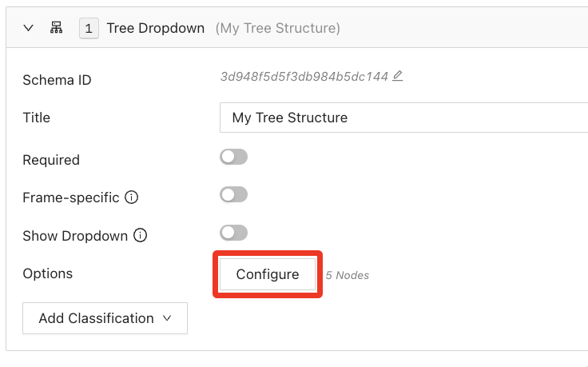Enable the Required toggle
Screen dimensions: 588x367
pyautogui.click(x=234, y=157)
